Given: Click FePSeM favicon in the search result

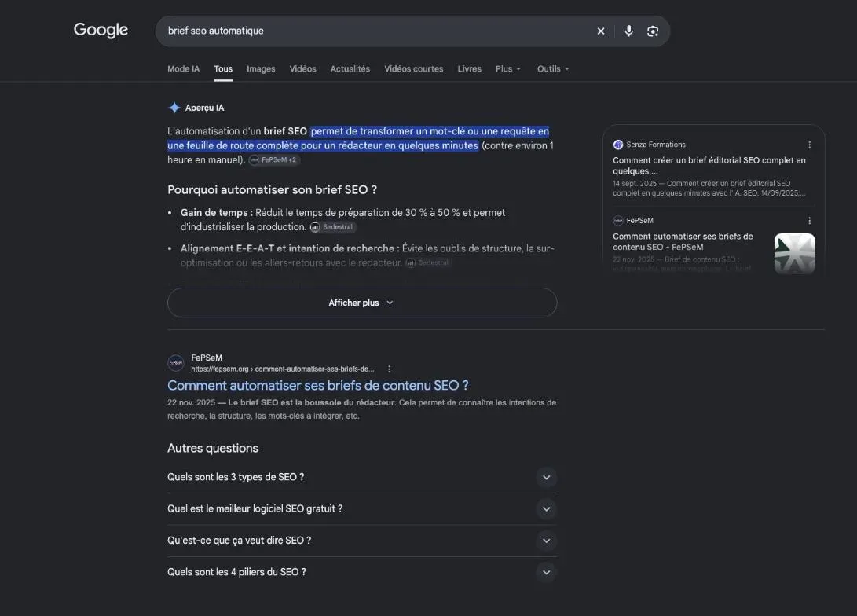Looking at the screenshot, I should (x=175, y=363).
